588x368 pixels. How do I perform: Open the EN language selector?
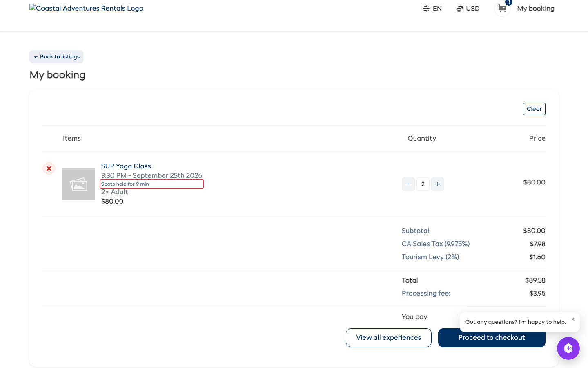432,9
